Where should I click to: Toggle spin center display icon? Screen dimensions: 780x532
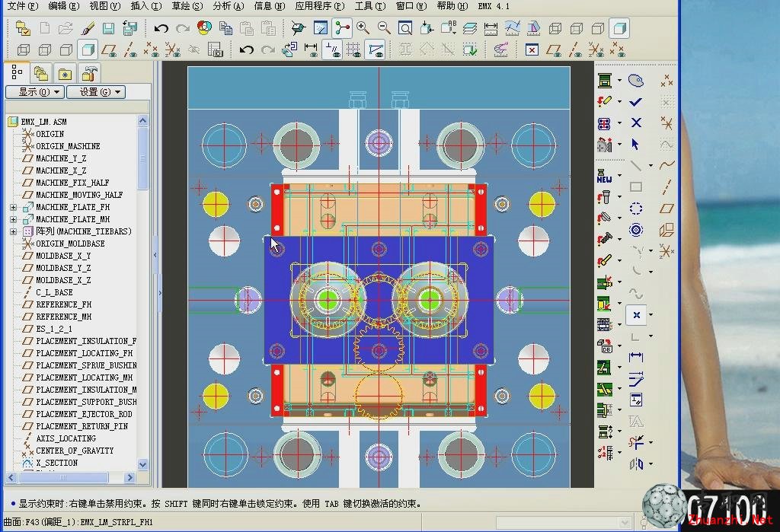coord(299,28)
